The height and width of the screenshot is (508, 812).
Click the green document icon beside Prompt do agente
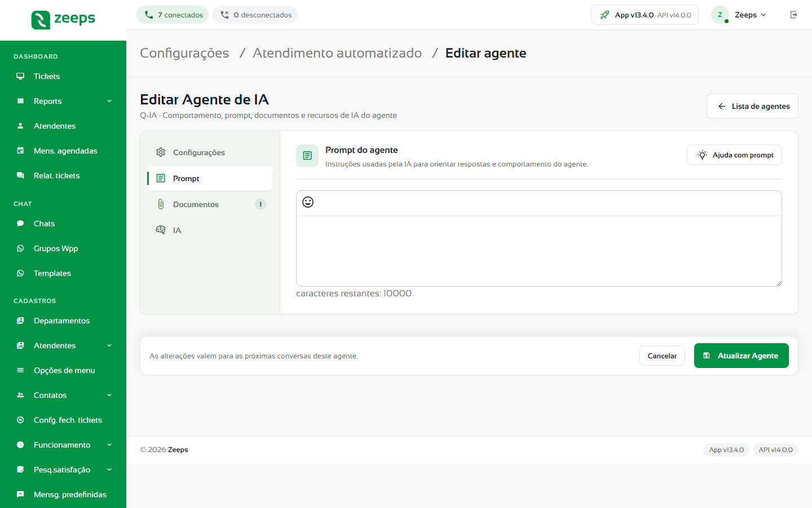[307, 156]
